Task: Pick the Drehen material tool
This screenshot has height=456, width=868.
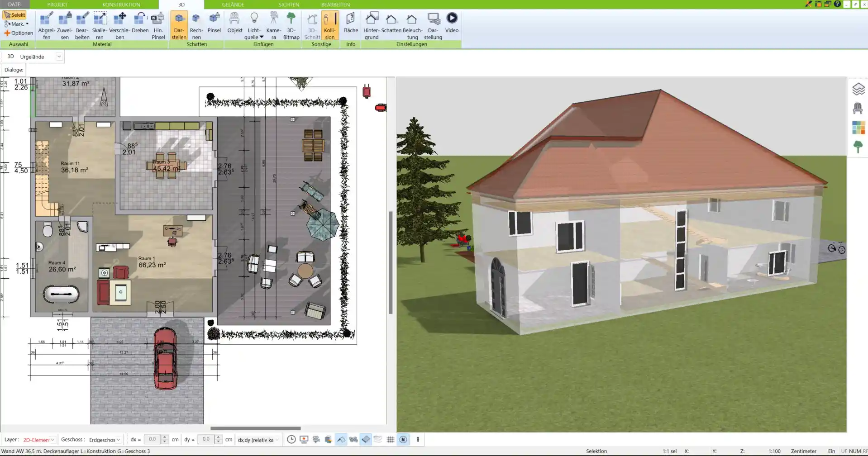Action: click(140, 23)
